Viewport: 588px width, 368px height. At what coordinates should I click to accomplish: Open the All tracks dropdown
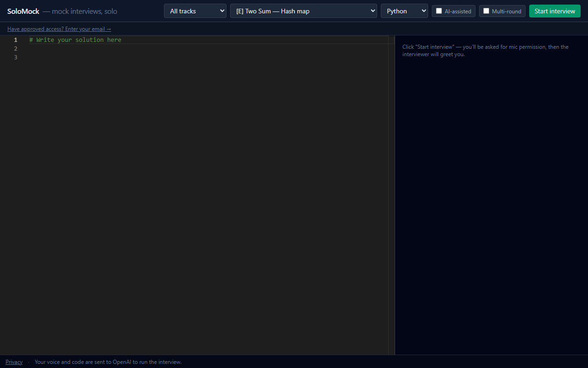[x=195, y=11]
